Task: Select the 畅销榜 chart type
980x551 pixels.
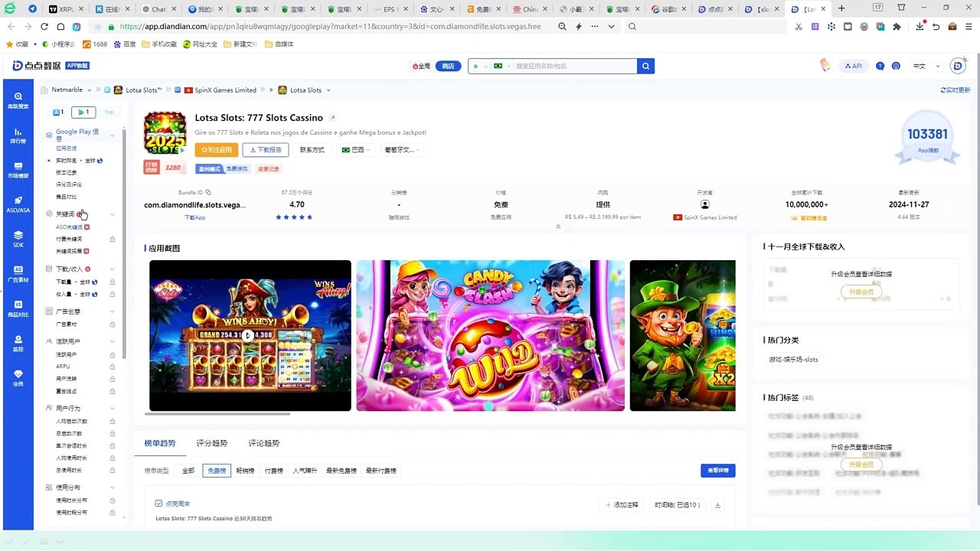Action: tap(245, 471)
